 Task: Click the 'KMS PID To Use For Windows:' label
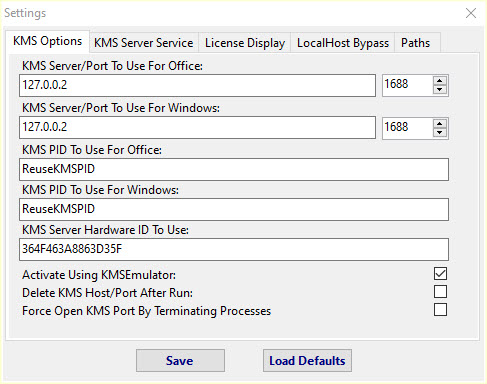tap(100, 190)
